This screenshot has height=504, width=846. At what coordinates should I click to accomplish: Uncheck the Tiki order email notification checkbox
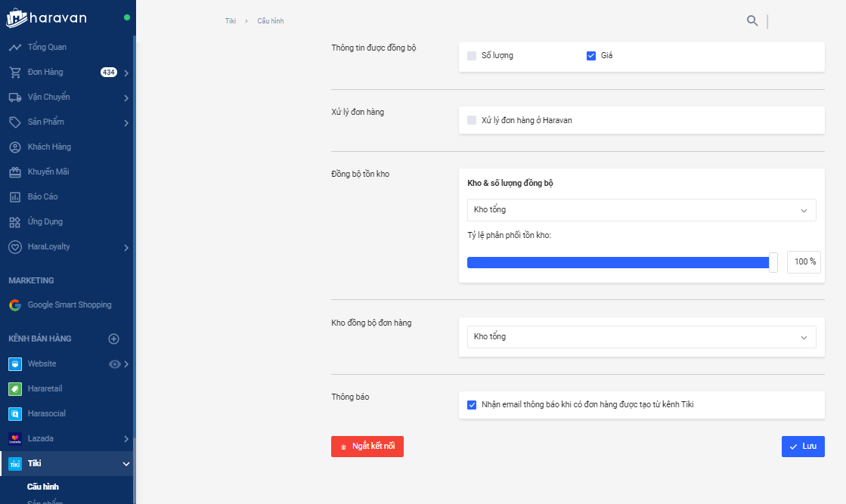coord(472,405)
